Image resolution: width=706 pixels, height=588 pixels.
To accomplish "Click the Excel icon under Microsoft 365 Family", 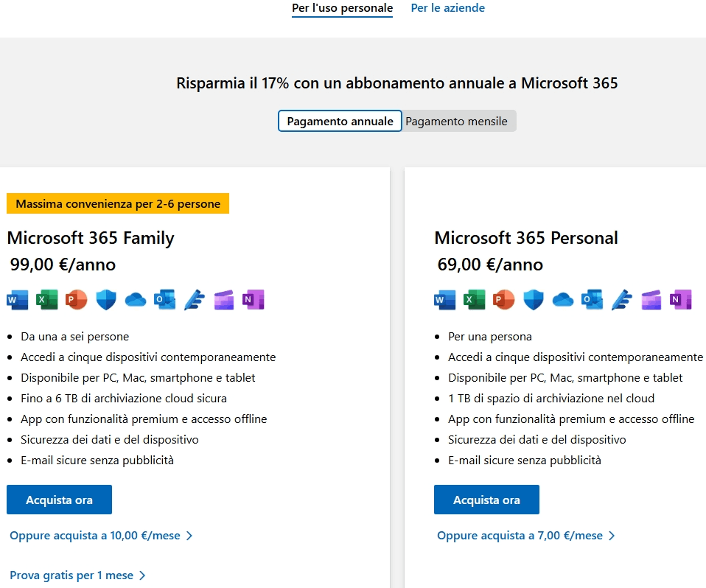I will click(47, 300).
